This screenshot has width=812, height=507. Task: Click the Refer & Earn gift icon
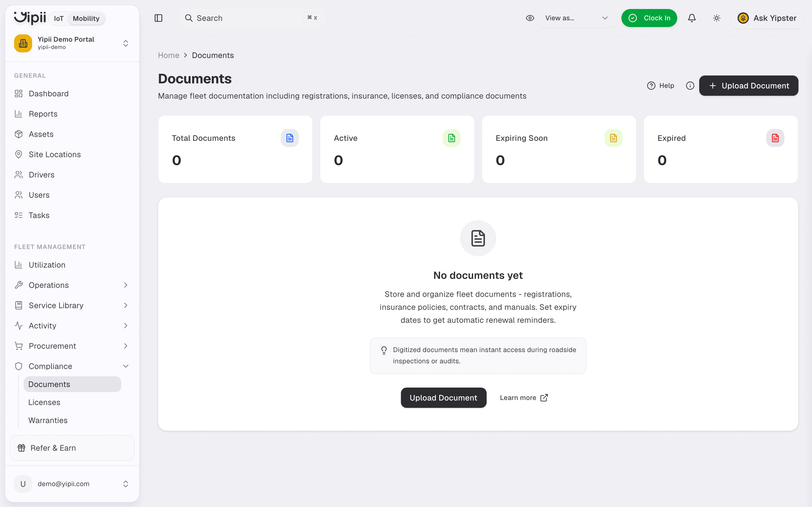21,448
